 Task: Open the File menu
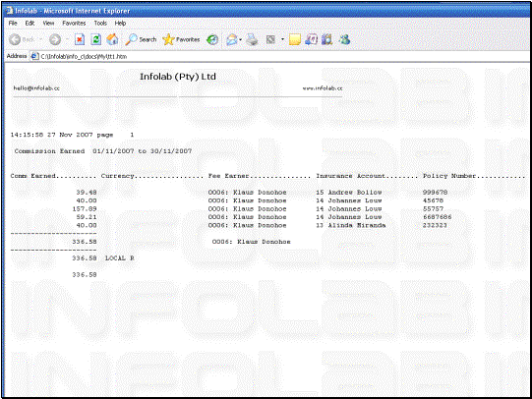pos(13,23)
